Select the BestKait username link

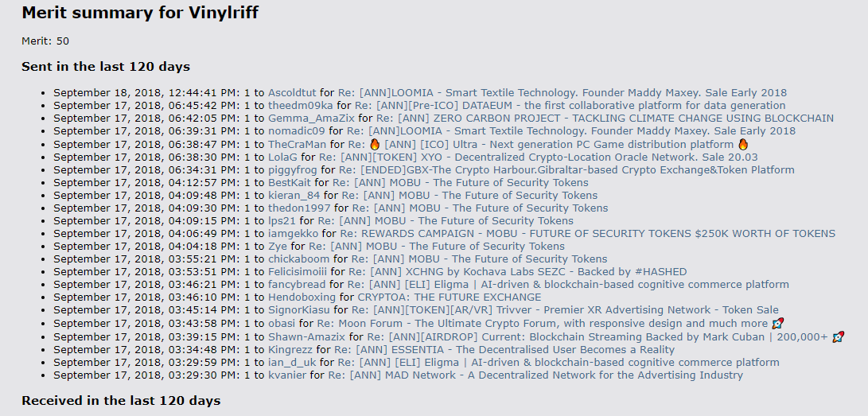tap(290, 183)
